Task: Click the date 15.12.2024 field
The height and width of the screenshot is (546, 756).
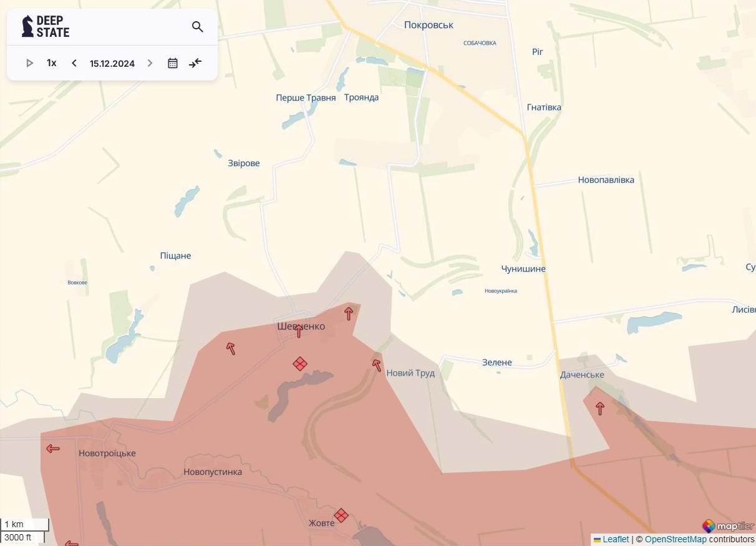Action: tap(112, 64)
